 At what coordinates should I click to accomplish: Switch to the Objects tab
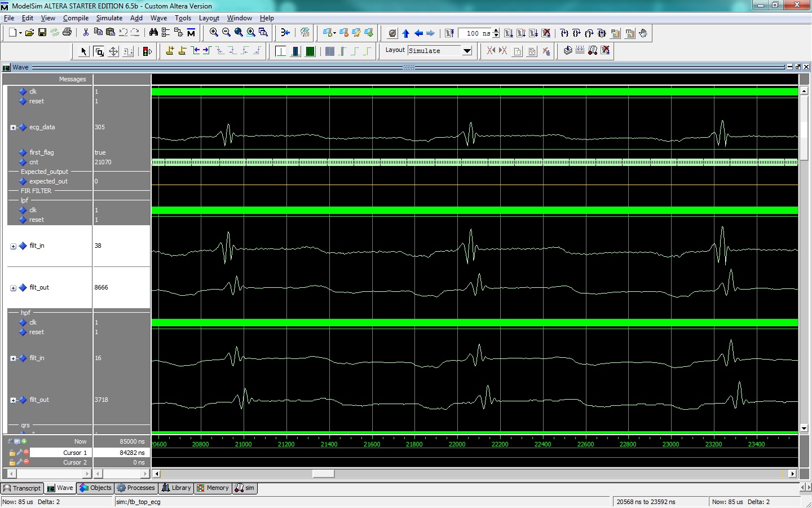click(96, 488)
